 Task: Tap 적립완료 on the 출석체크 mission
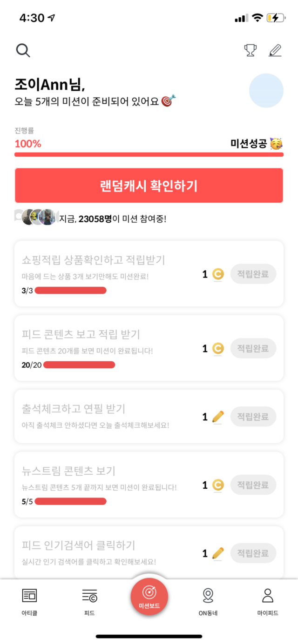click(x=253, y=417)
